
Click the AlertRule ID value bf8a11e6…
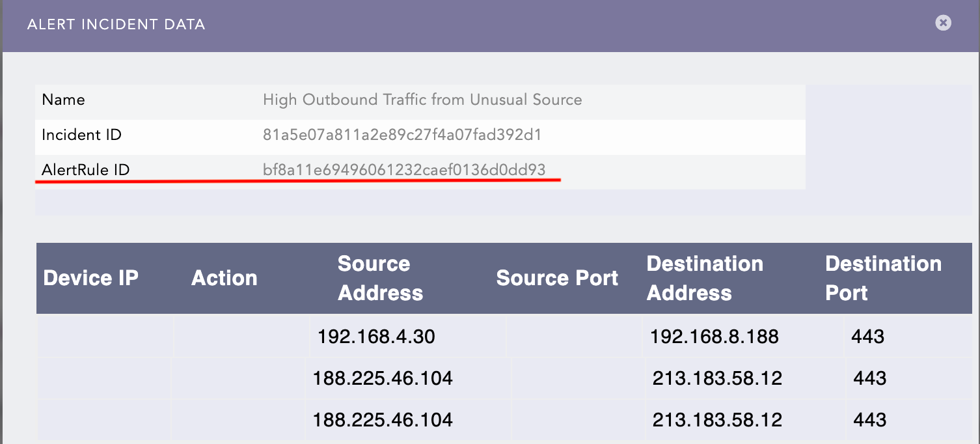coord(404,170)
